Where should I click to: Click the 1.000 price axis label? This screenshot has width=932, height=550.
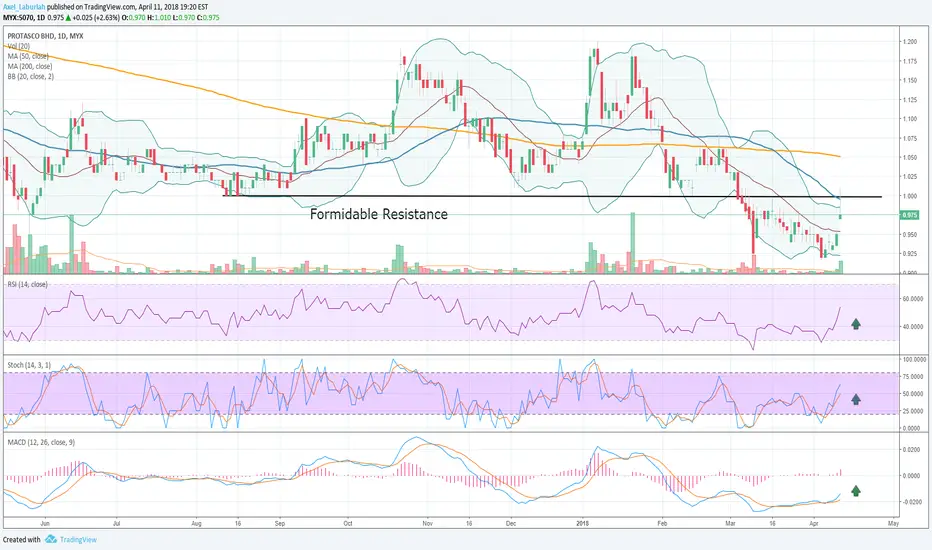tap(909, 196)
